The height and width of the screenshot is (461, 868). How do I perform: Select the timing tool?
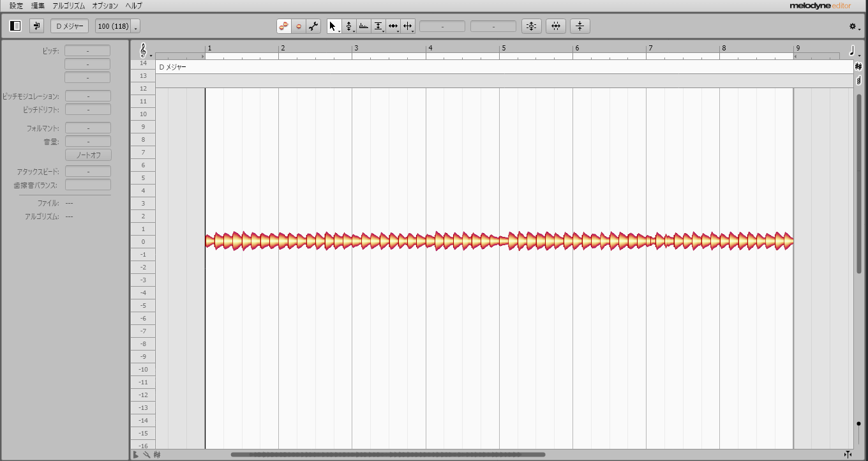tap(393, 26)
